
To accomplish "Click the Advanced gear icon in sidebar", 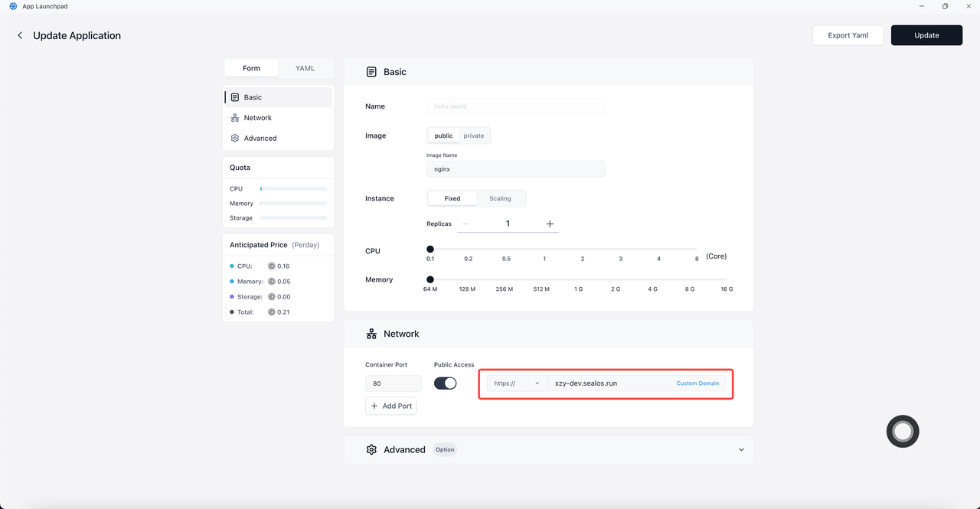I will click(x=235, y=139).
